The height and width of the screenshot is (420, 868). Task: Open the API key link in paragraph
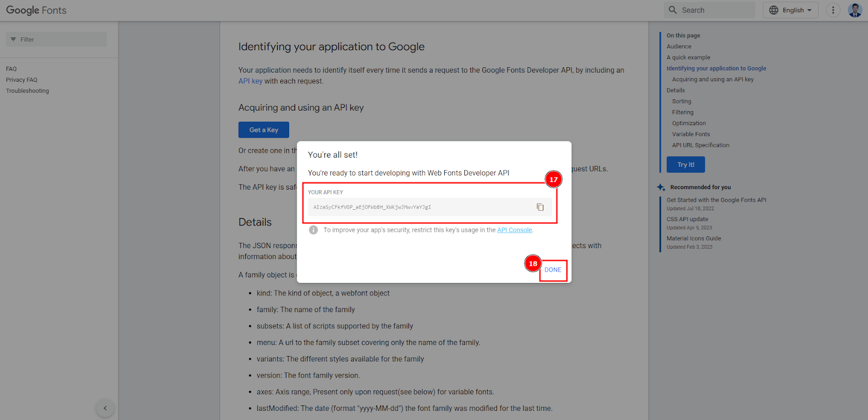coord(251,81)
